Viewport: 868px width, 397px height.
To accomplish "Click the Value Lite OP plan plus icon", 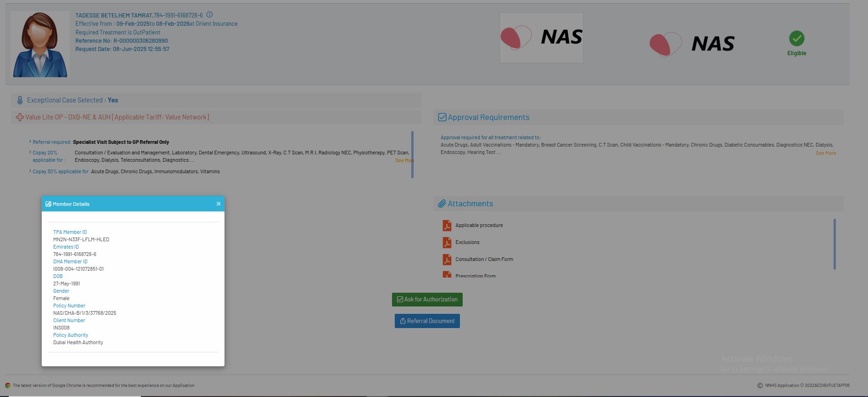I will tap(20, 117).
